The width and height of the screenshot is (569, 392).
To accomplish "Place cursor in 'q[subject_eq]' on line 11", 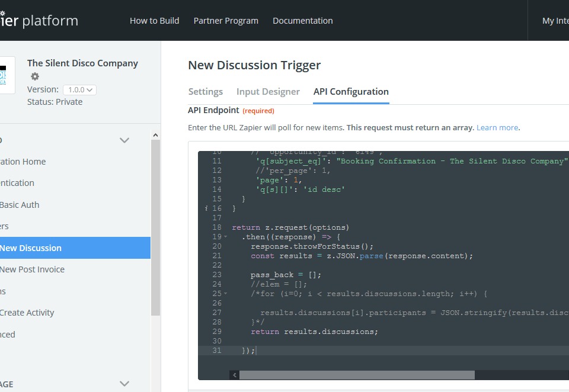I will coord(291,161).
